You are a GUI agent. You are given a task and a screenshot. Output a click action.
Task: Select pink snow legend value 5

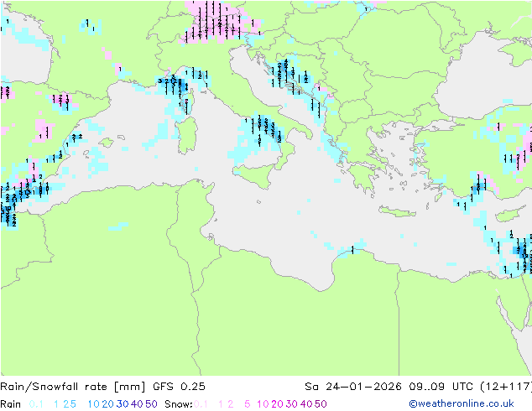248,404
